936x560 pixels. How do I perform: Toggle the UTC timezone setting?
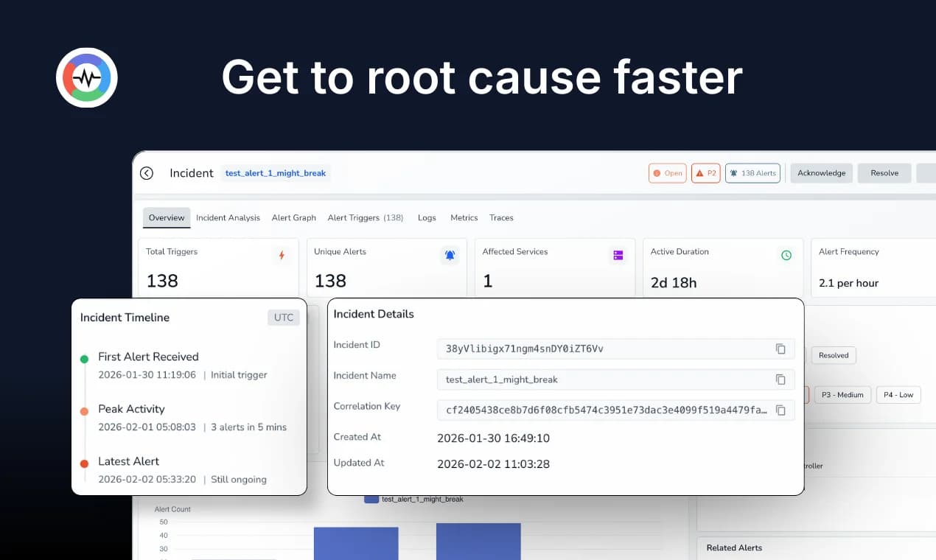click(283, 317)
